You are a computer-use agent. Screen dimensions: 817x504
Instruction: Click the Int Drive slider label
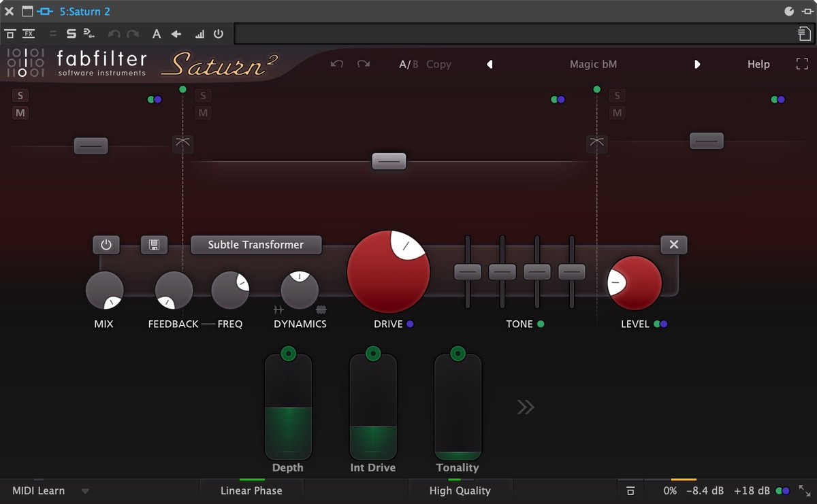[x=373, y=468]
